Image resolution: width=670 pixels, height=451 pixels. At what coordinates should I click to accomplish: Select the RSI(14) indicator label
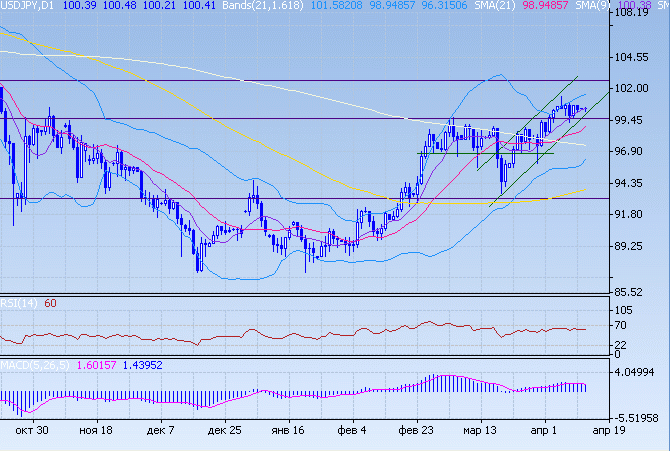pyautogui.click(x=19, y=304)
